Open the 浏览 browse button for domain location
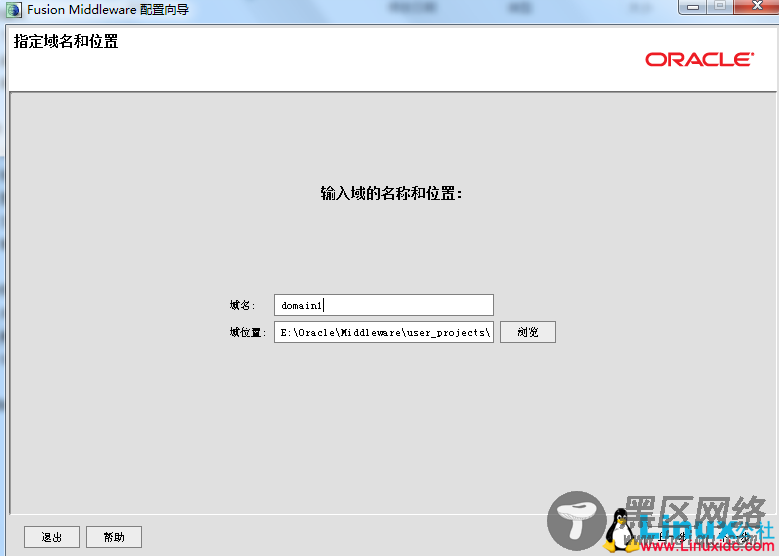The height and width of the screenshot is (556, 779). [x=528, y=332]
